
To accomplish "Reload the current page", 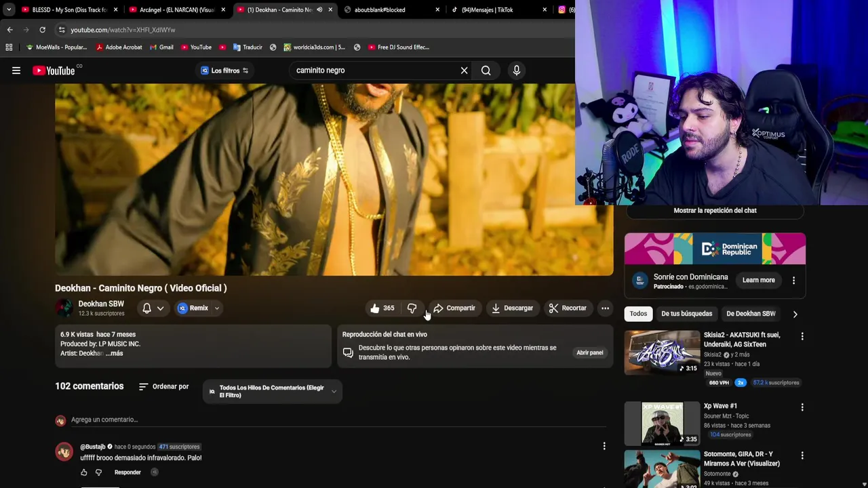I will click(x=42, y=30).
